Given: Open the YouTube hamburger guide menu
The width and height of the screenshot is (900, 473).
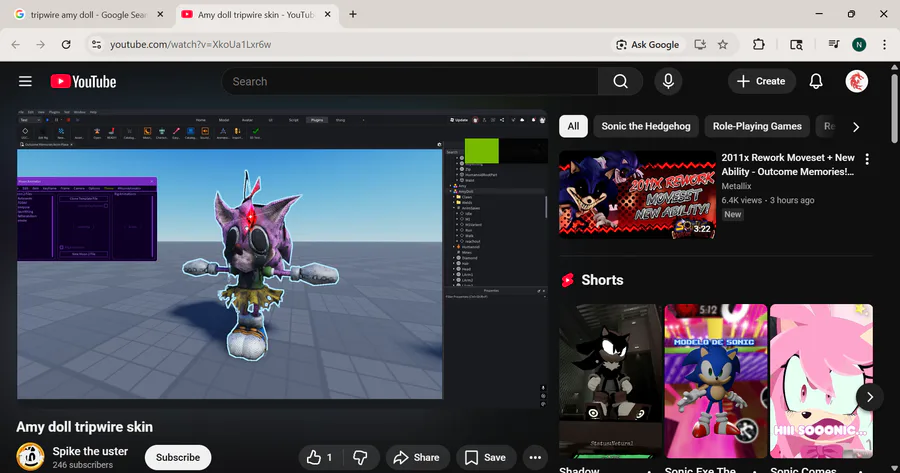Looking at the screenshot, I should click(x=25, y=82).
